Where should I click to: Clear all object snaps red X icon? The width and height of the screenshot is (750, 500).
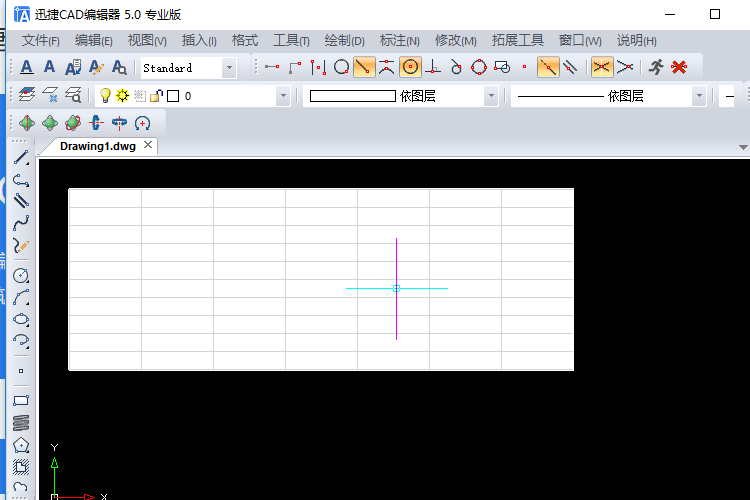tap(679, 67)
